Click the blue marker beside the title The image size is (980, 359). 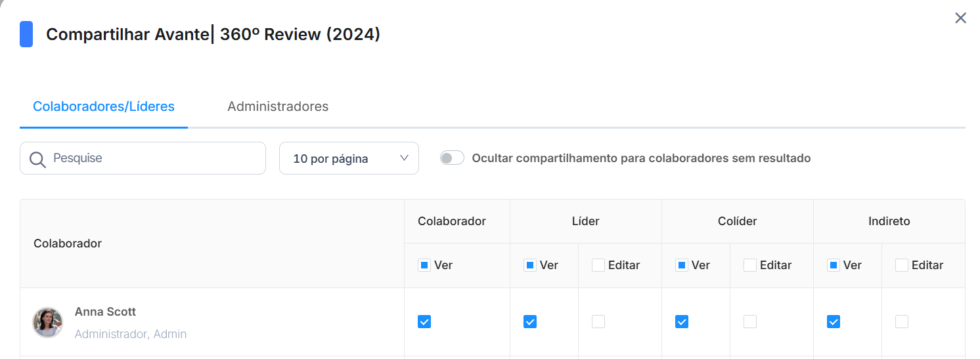click(x=26, y=34)
